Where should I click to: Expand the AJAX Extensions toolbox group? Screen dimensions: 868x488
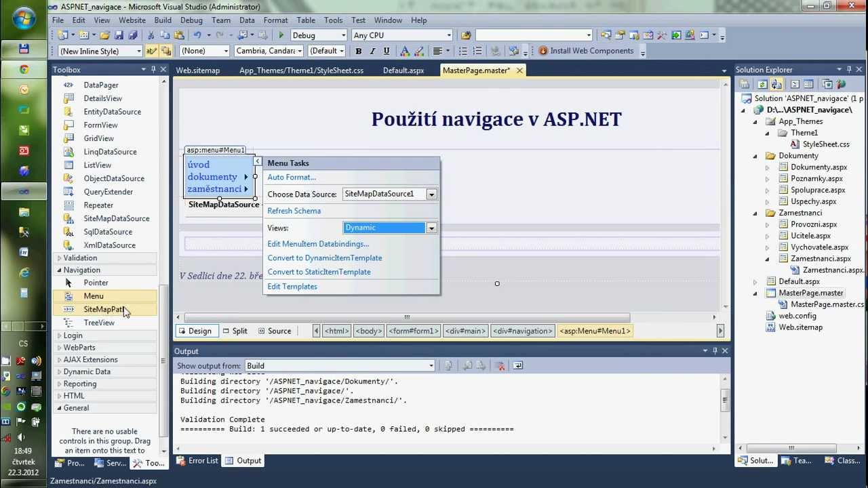tap(59, 359)
